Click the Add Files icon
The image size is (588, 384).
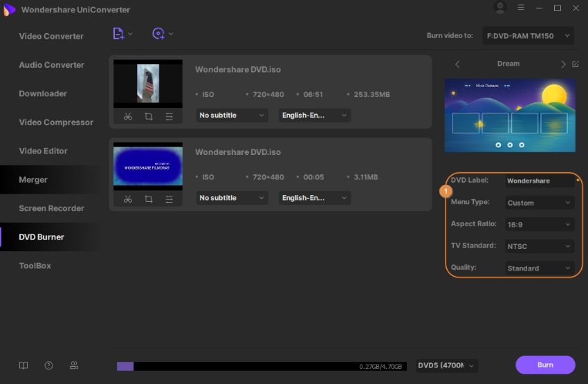(x=118, y=33)
